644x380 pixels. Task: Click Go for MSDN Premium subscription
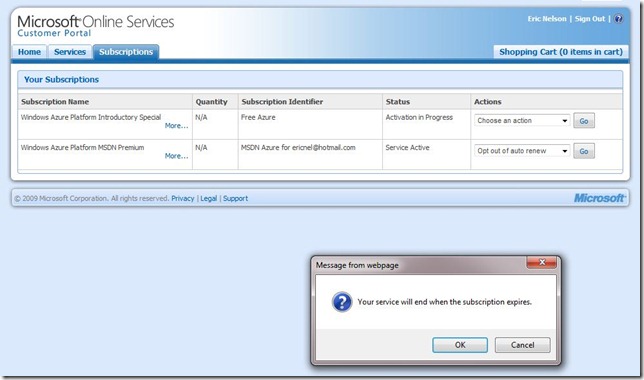pyautogui.click(x=584, y=151)
